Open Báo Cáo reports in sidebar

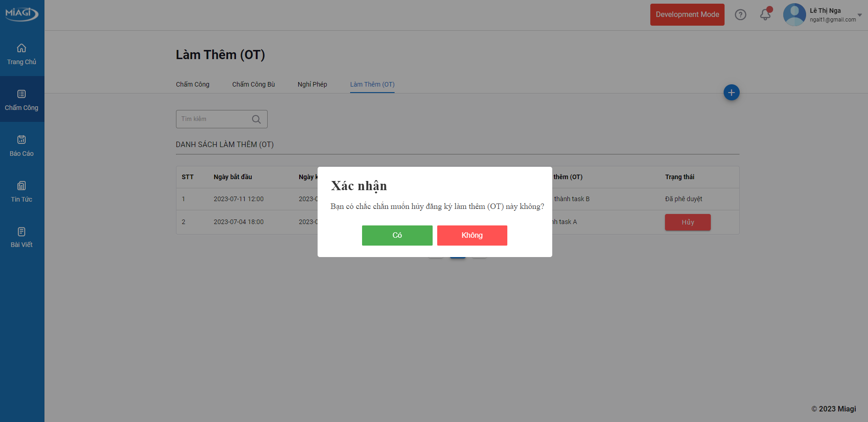click(22, 146)
